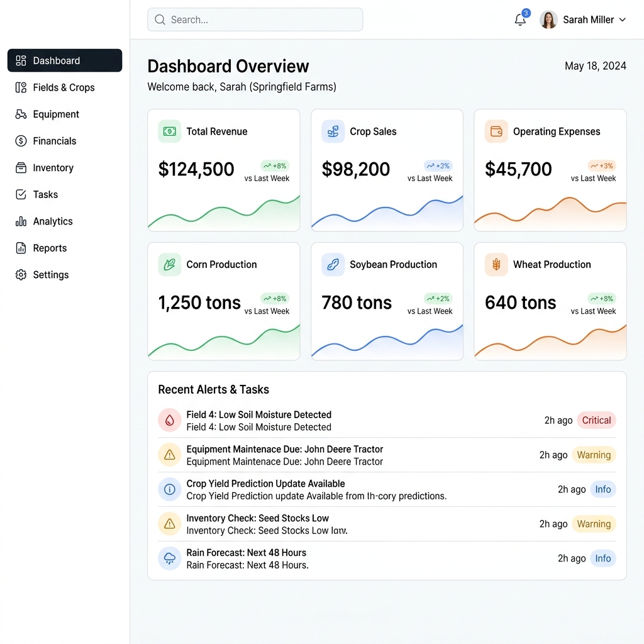Open the Crop Yield Prediction Update alert

tap(387, 489)
